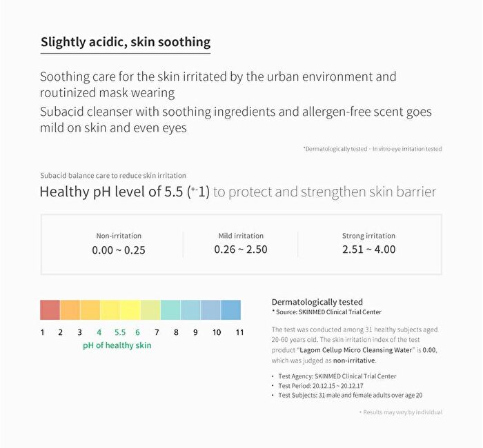Click 'Lagom Cellup Micro Cleansing Water' product name
483x448 pixels.
click(x=355, y=350)
